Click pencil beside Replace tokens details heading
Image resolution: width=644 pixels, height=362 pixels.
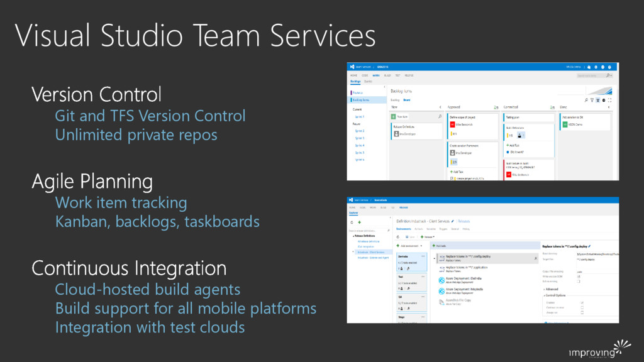pos(589,246)
